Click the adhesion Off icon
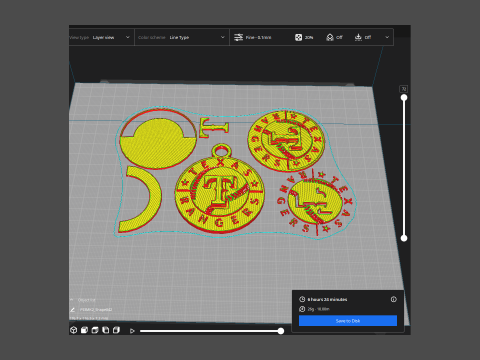The width and height of the screenshot is (480, 360). click(x=358, y=37)
